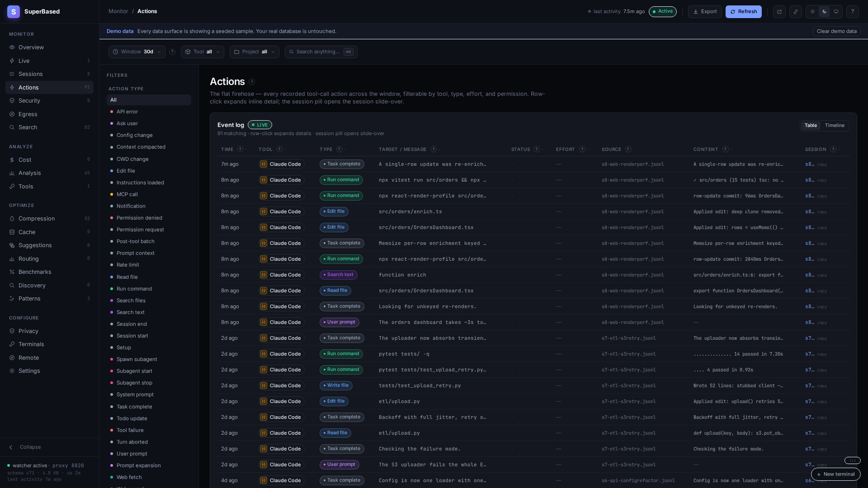
Task: Switch the event log to Timeline view
Action: coord(835,126)
